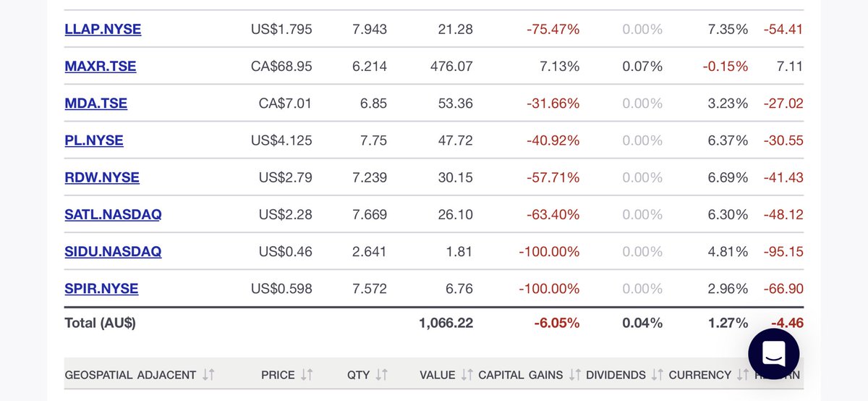Select SATL return -48.12

coord(783,215)
